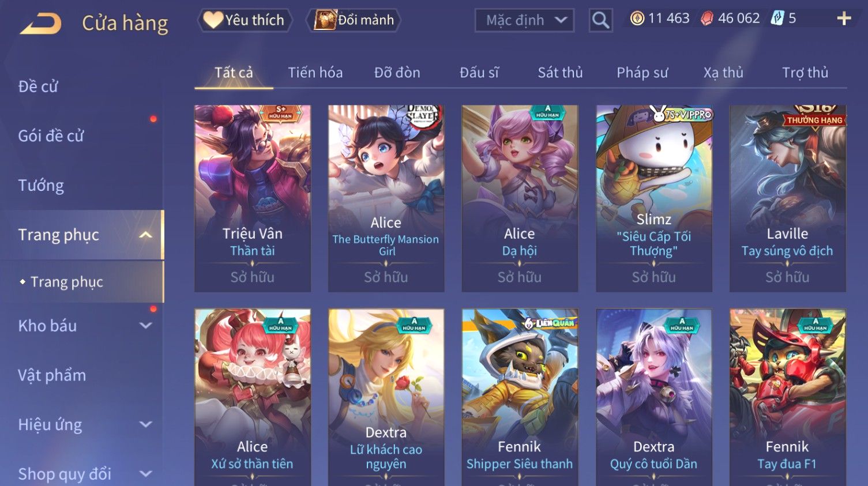
Task: Go to Tướng section in sidebar
Action: point(41,186)
